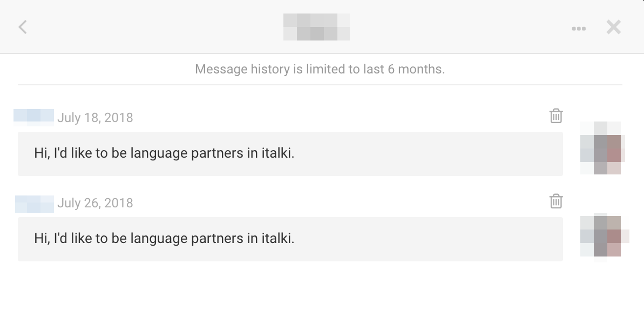This screenshot has height=324, width=644.
Task: Click the July 18, 2018 timestamp
Action: [95, 118]
